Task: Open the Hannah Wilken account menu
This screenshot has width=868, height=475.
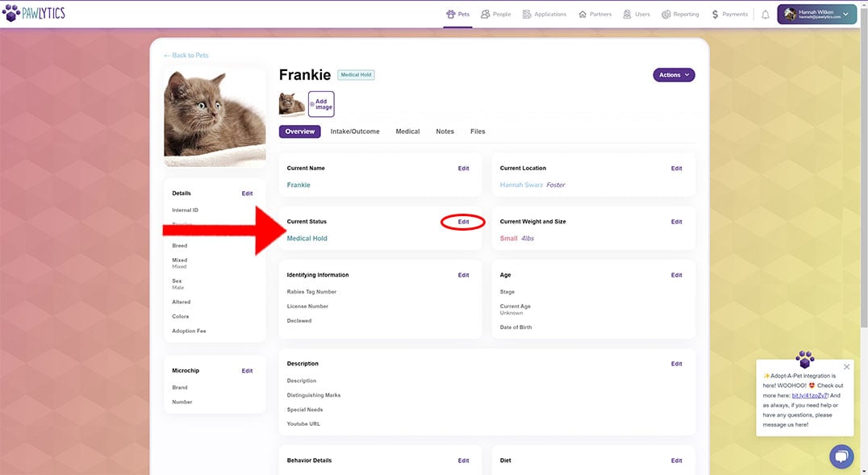Action: click(x=816, y=13)
